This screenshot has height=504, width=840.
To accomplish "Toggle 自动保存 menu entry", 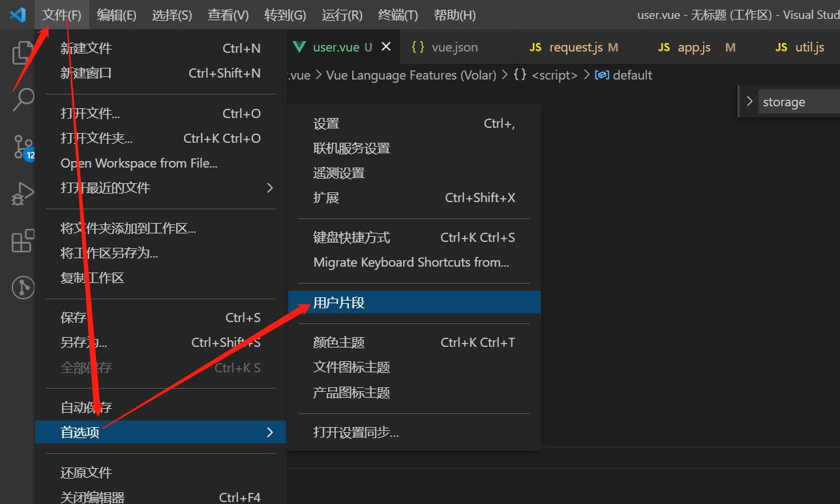I will (x=160, y=408).
